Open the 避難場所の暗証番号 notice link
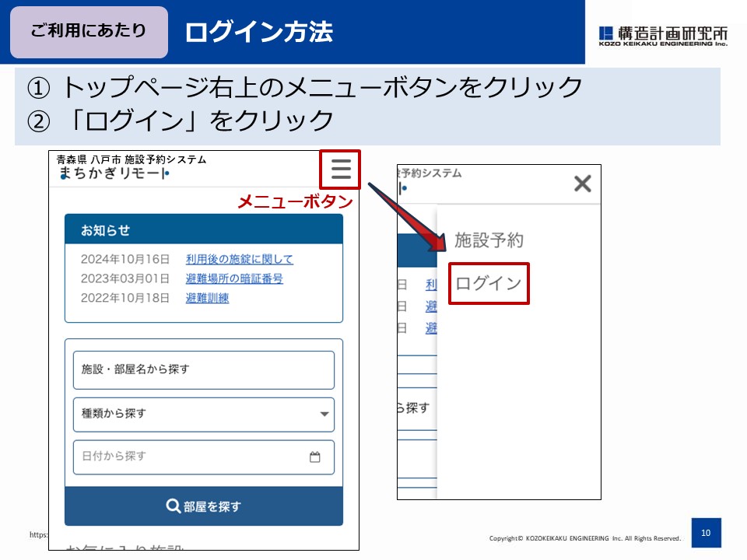The height and width of the screenshot is (560, 747). (x=233, y=278)
